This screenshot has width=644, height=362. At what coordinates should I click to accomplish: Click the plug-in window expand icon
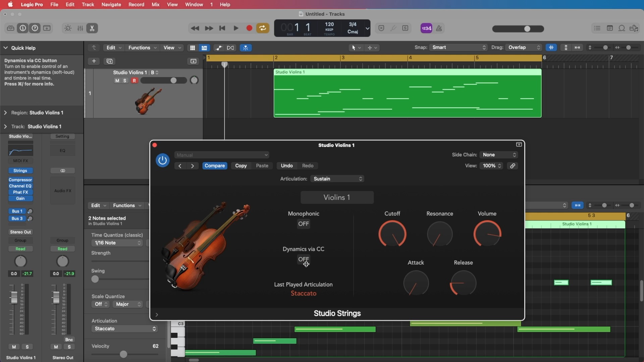pos(519,144)
